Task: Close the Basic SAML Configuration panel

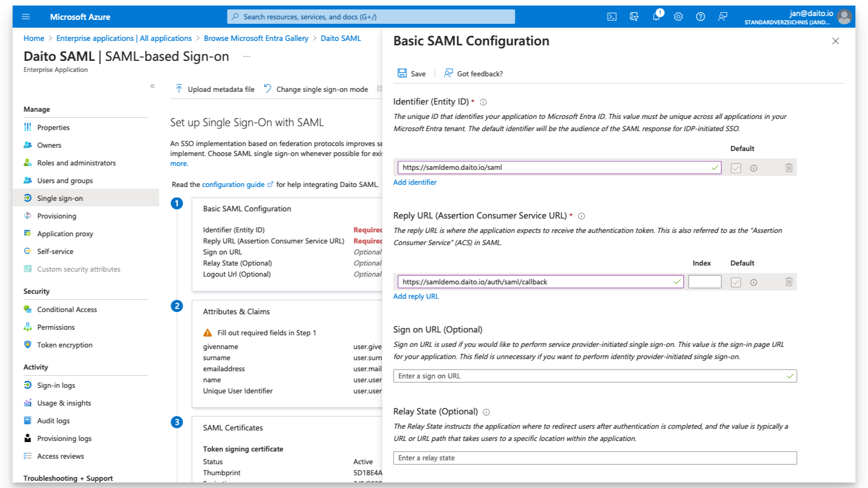Action: pos(835,41)
